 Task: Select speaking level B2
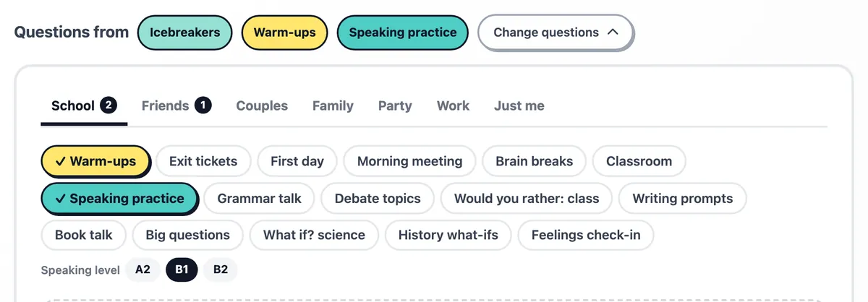[221, 269]
